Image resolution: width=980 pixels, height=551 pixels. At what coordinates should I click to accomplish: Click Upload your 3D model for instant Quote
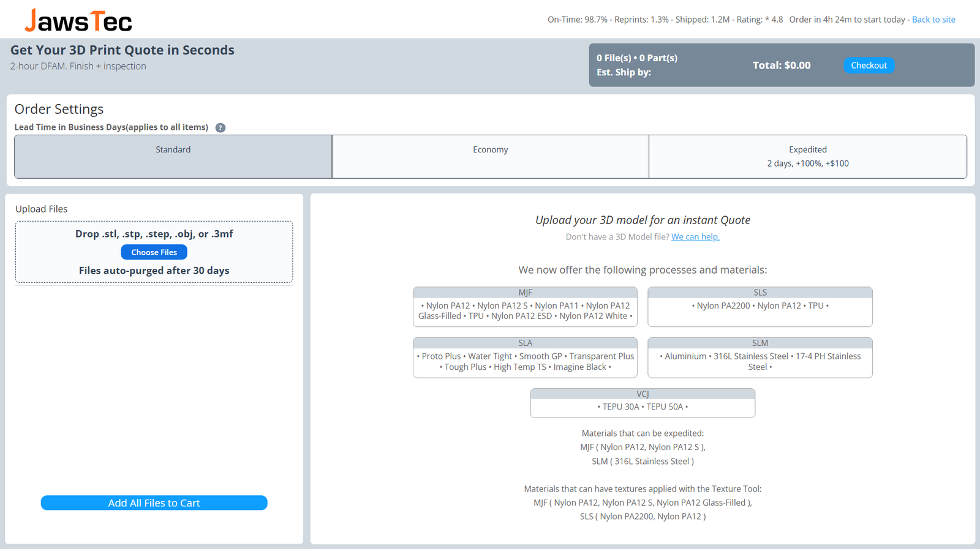[x=643, y=220]
